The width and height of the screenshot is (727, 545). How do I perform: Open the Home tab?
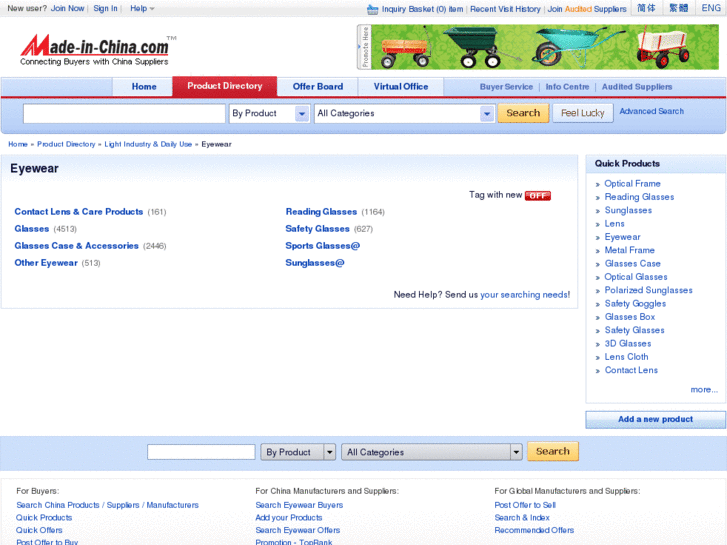[x=144, y=87]
